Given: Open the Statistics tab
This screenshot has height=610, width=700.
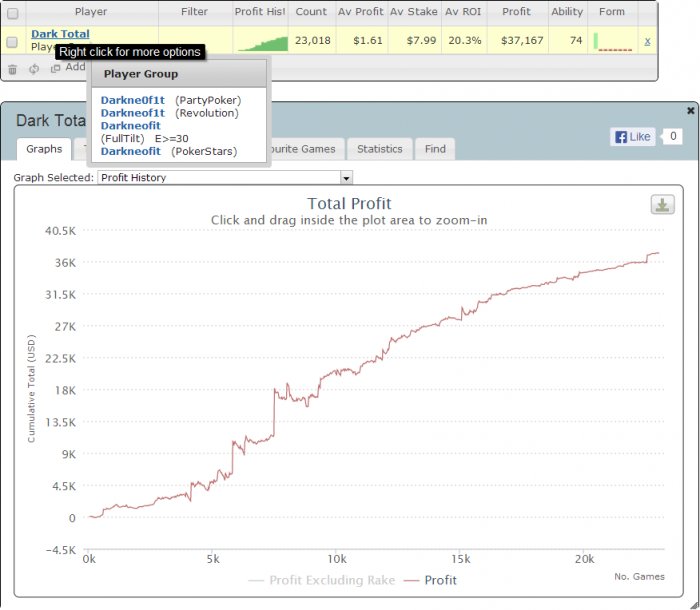Looking at the screenshot, I should coord(379,149).
